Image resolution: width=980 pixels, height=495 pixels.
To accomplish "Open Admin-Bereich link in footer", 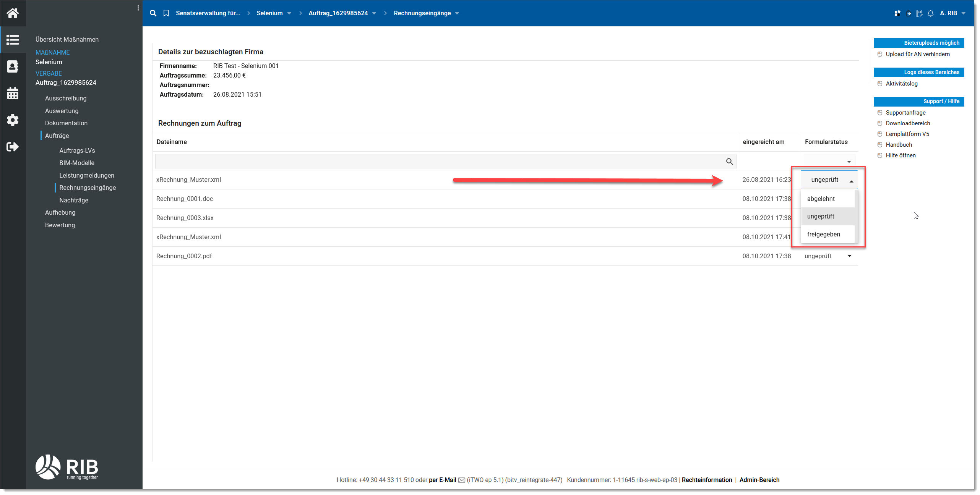I will click(x=759, y=480).
